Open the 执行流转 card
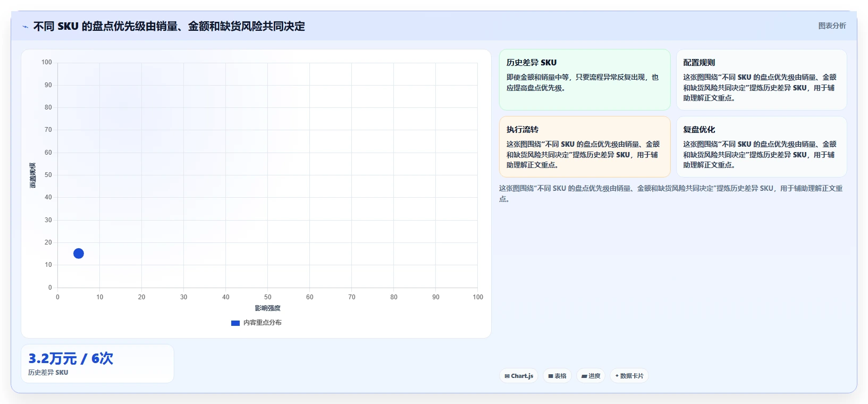This screenshot has height=404, width=868. (x=585, y=147)
